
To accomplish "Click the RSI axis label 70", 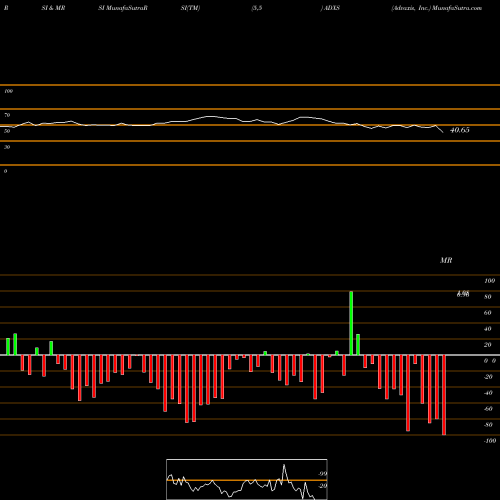I will (x=7, y=115).
